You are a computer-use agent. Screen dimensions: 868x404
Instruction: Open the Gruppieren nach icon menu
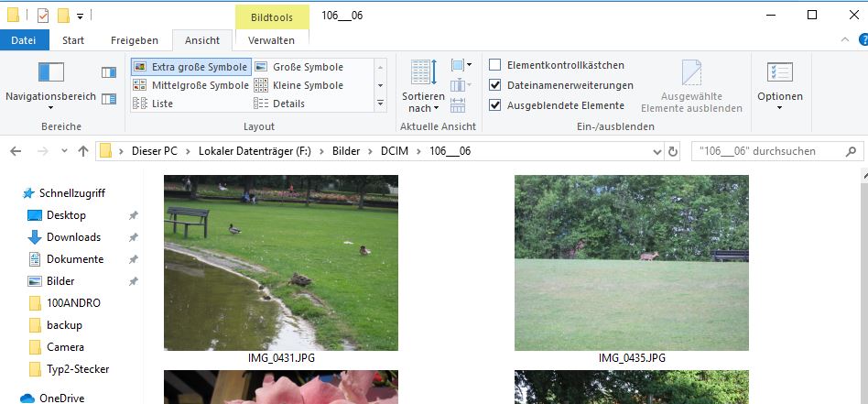(461, 65)
